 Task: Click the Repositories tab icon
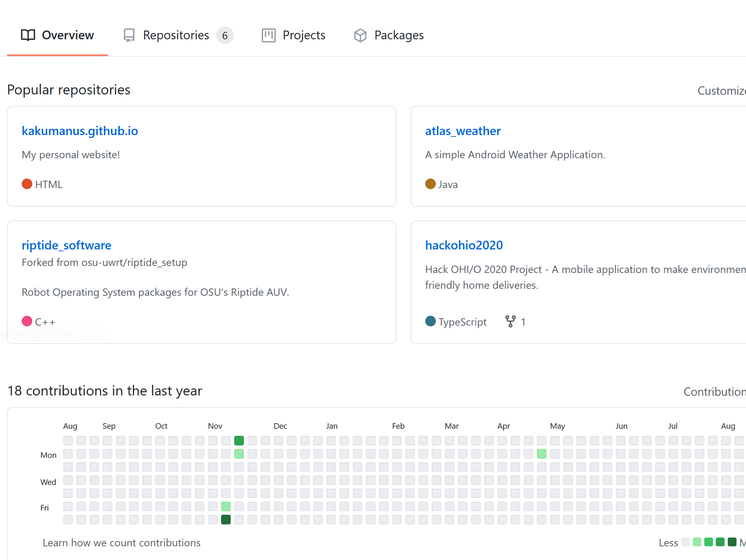click(129, 35)
